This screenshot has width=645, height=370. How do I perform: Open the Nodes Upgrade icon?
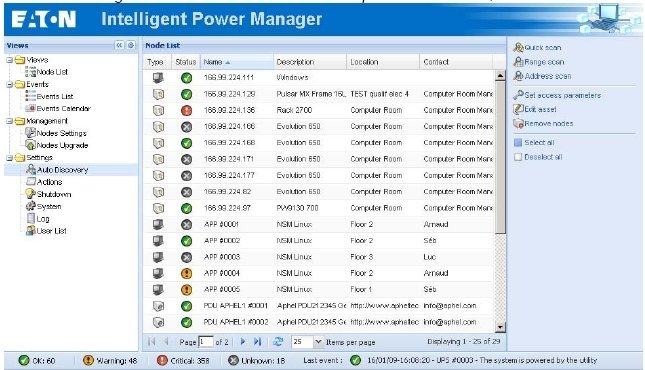(x=30, y=145)
